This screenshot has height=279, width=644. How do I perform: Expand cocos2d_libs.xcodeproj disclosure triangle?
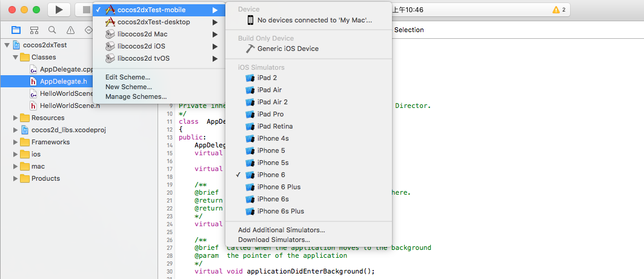click(x=15, y=130)
